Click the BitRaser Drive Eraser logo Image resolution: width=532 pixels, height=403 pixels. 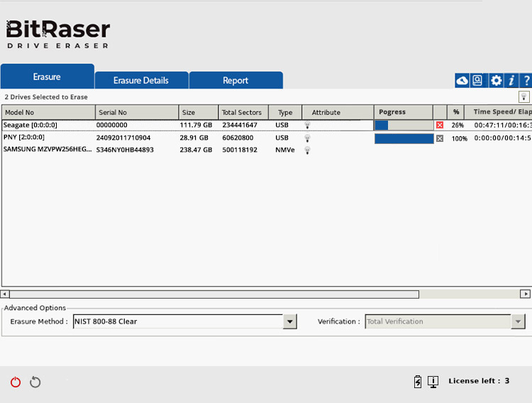click(x=58, y=34)
